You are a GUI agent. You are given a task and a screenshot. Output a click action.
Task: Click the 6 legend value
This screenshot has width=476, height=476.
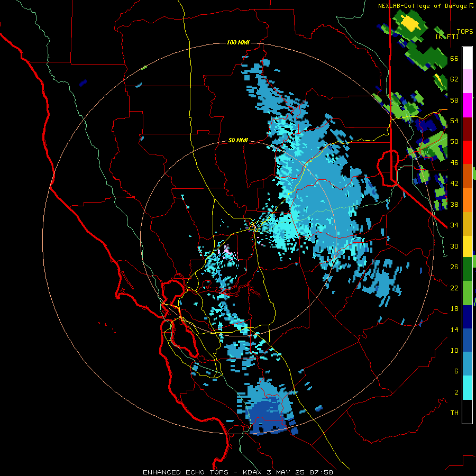pos(456,371)
